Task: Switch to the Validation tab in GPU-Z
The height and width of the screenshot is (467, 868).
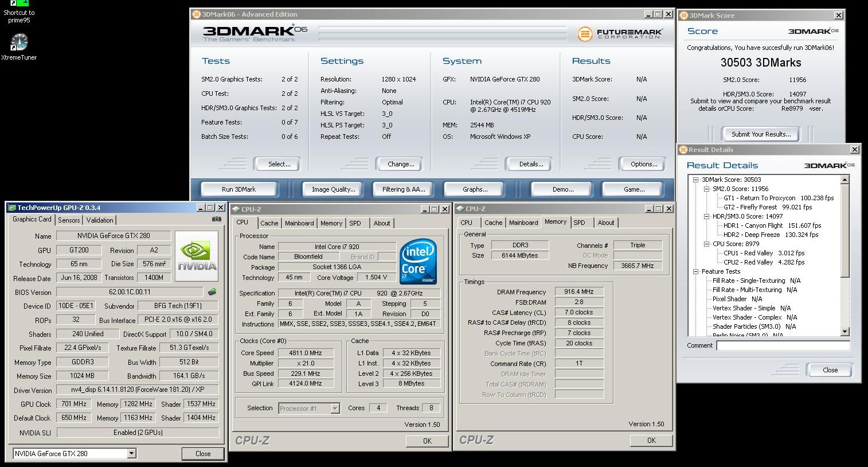Action: pyautogui.click(x=100, y=220)
